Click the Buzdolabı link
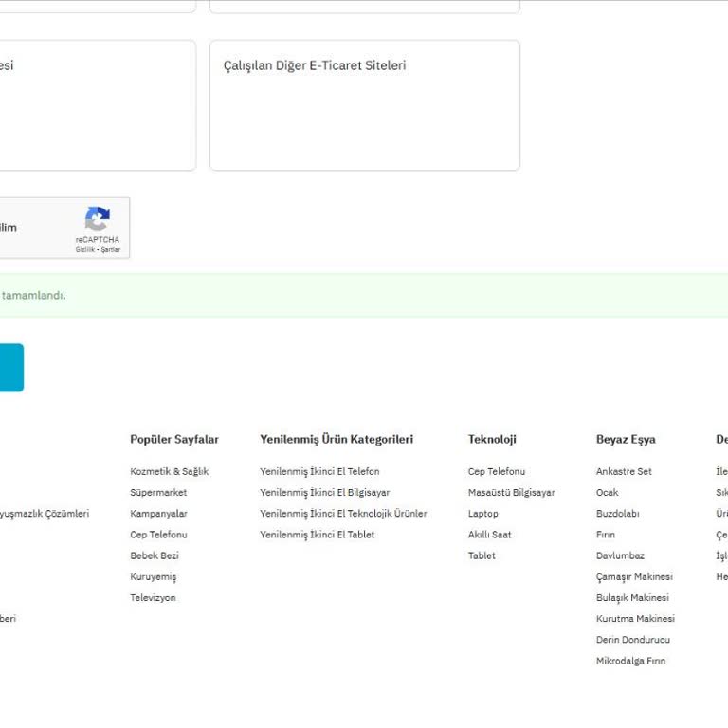The height and width of the screenshot is (728, 728). tap(617, 514)
